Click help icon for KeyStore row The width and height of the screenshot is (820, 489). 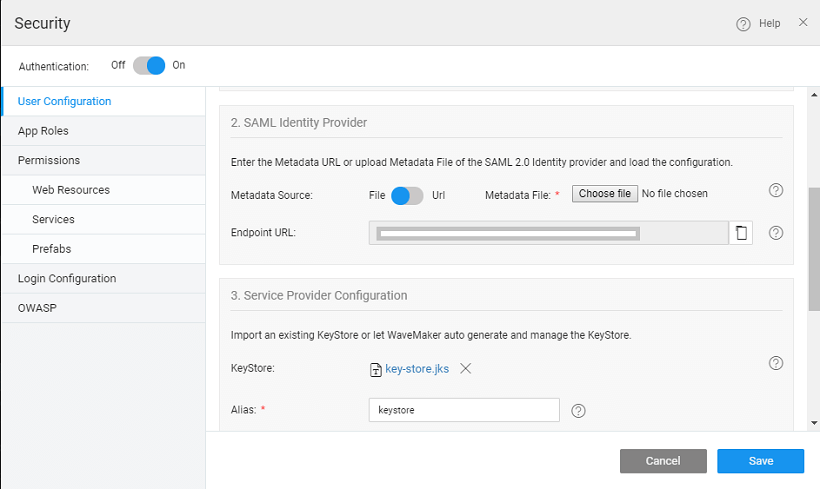pyautogui.click(x=775, y=363)
